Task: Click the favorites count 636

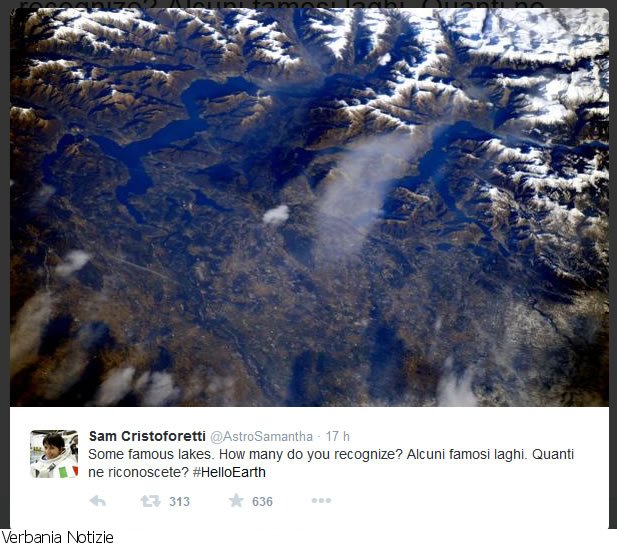Action: tap(262, 502)
